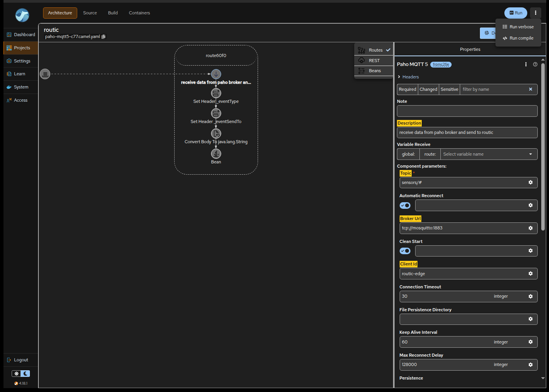
Task: Select the Convert Body To node icon
Action: (x=216, y=134)
